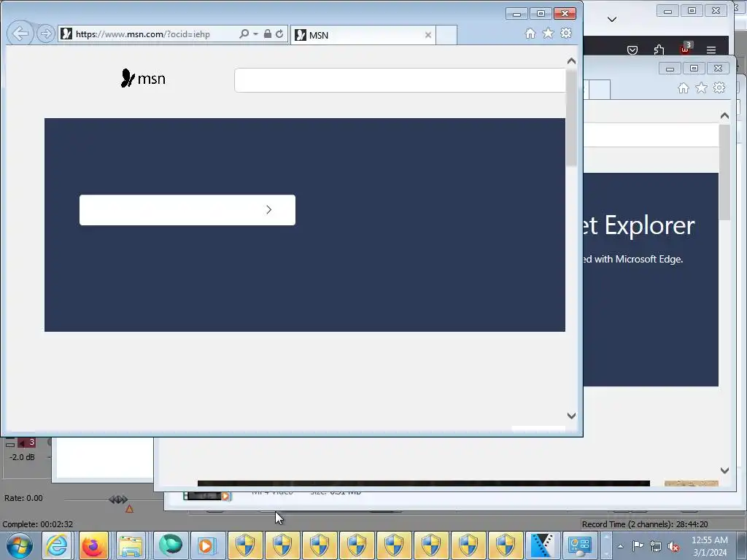This screenshot has height=560, width=747.
Task: Click the uBlock Origin icon with badge 3
Action: tap(686, 49)
